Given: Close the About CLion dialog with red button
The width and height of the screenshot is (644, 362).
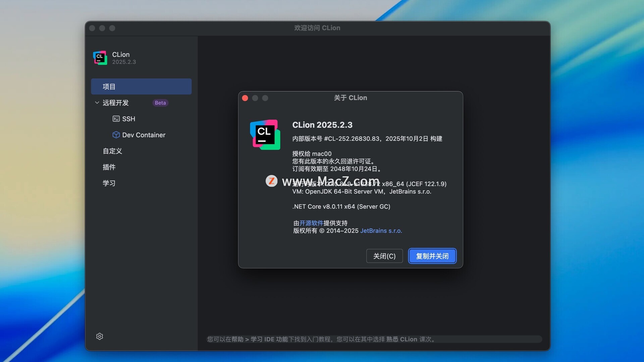Looking at the screenshot, I should pyautogui.click(x=245, y=98).
